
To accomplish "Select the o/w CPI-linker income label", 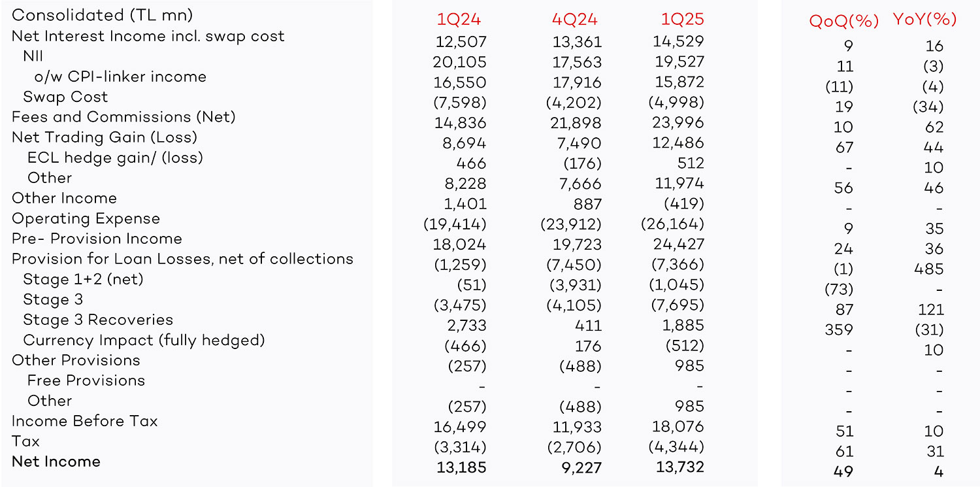I will [120, 76].
